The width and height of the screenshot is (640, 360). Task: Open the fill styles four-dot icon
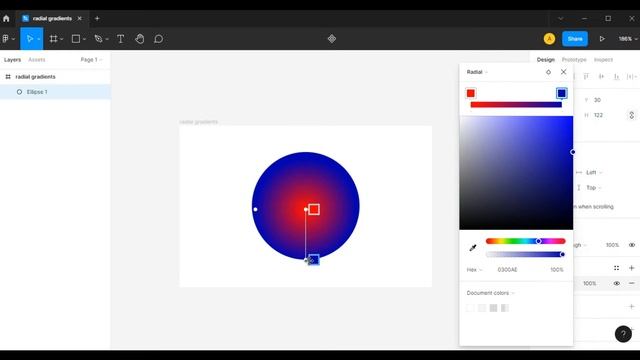click(616, 268)
